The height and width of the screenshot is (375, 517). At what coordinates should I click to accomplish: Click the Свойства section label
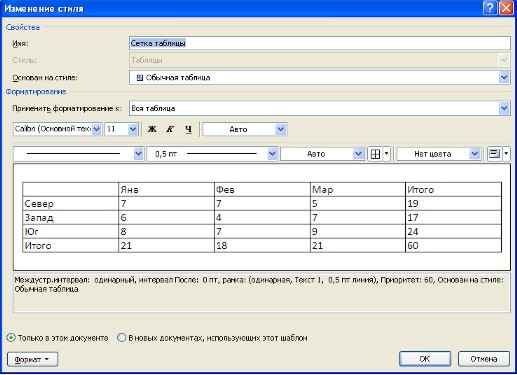coord(23,27)
